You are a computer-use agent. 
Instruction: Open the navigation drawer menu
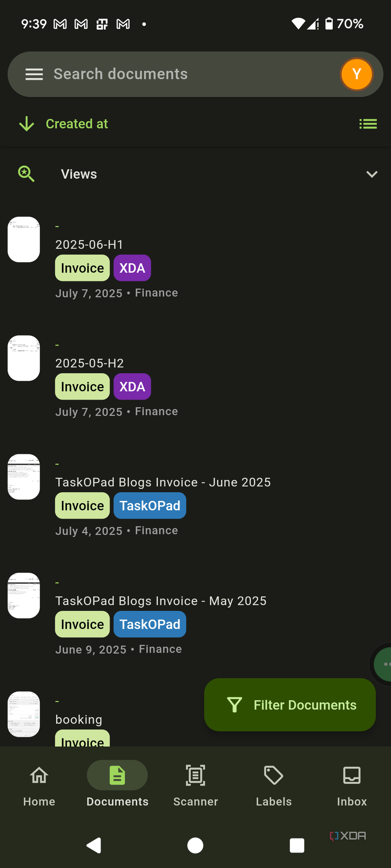coord(34,74)
